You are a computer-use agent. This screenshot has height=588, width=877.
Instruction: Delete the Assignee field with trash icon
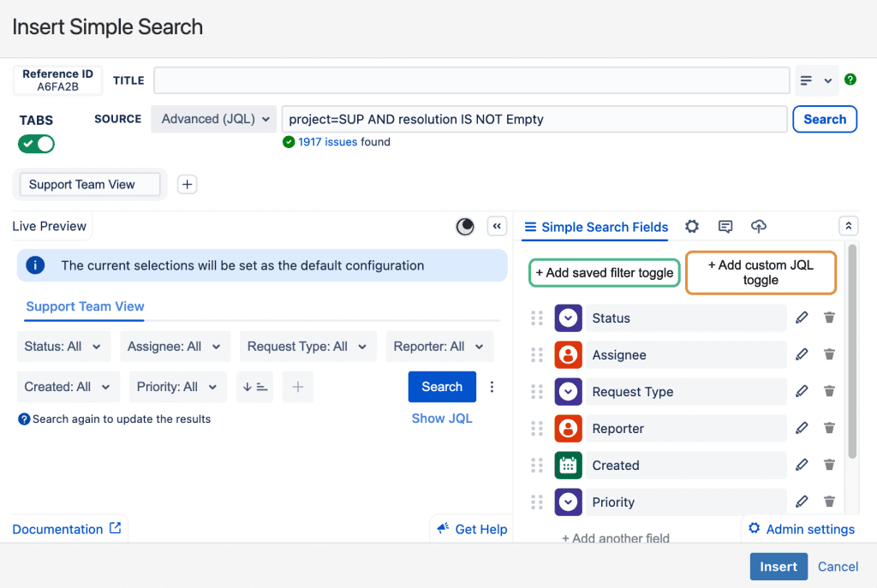click(x=829, y=354)
